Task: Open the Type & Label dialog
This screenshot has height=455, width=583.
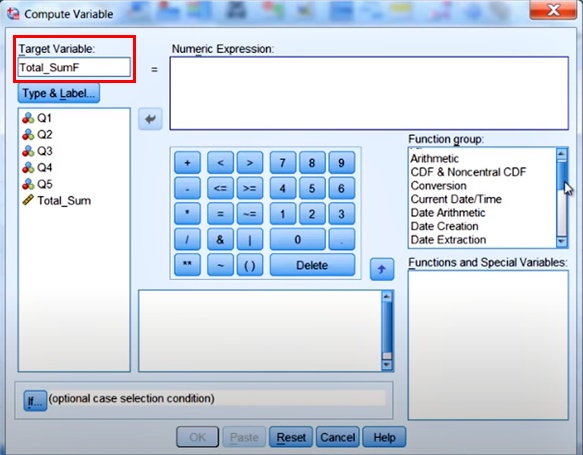Action: coord(59,93)
